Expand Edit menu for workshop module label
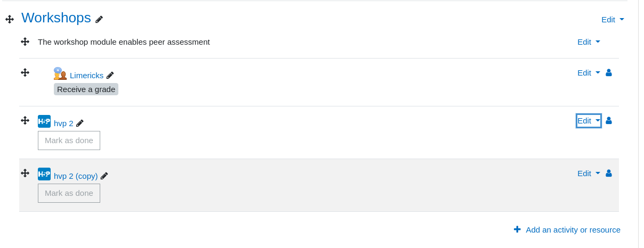The width and height of the screenshot is (644, 248). pyautogui.click(x=589, y=42)
